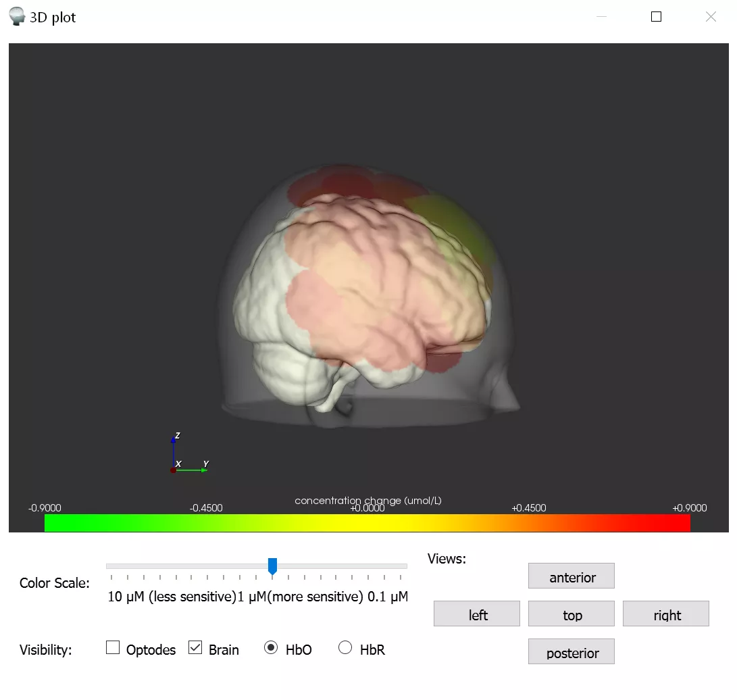Disable the Brain visibility checkbox

(x=195, y=647)
